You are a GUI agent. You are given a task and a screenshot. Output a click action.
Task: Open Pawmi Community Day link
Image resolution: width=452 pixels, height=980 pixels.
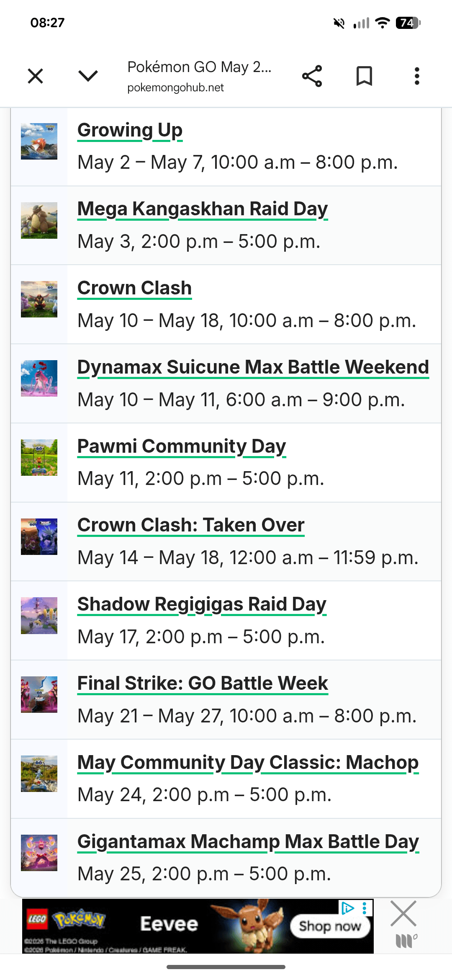[182, 446]
